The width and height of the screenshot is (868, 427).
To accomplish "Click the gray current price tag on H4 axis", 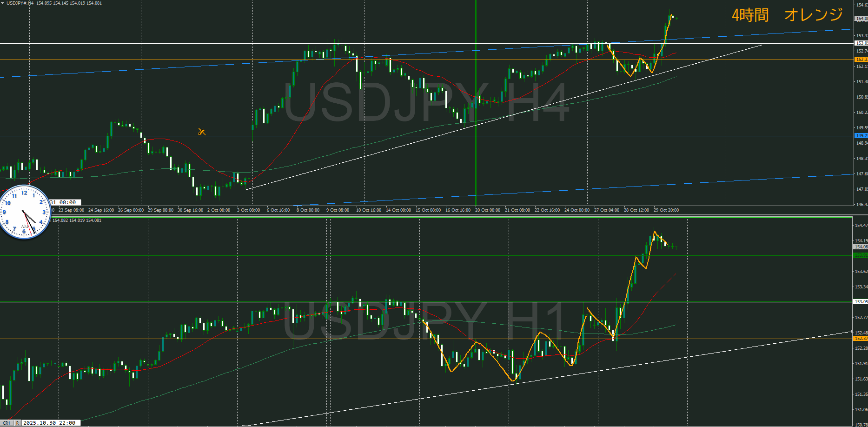I will point(861,19).
